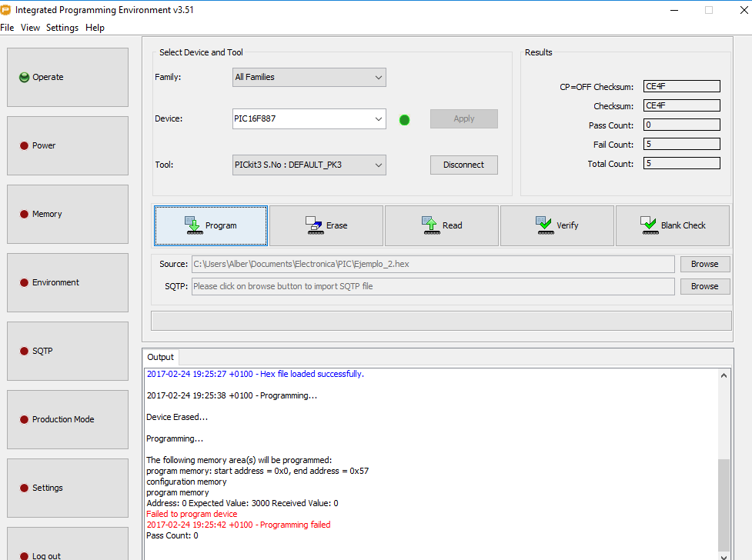This screenshot has height=560, width=752.
Task: Click the Apply button
Action: tap(464, 119)
